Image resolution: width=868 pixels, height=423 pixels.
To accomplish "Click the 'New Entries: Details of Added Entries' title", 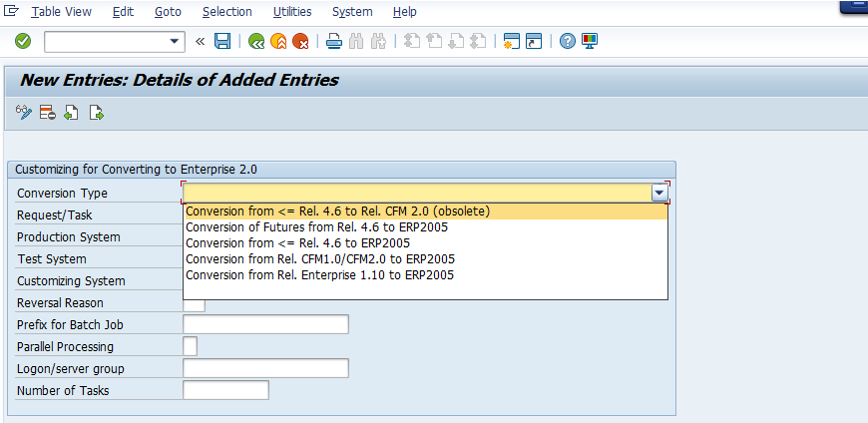I will [x=179, y=80].
